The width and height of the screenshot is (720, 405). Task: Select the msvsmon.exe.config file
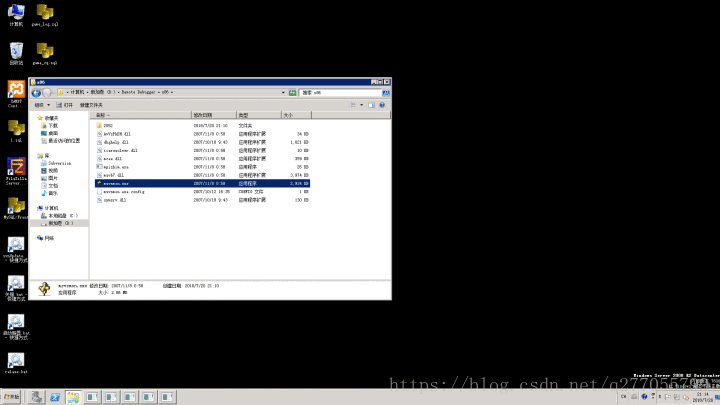(202, 192)
